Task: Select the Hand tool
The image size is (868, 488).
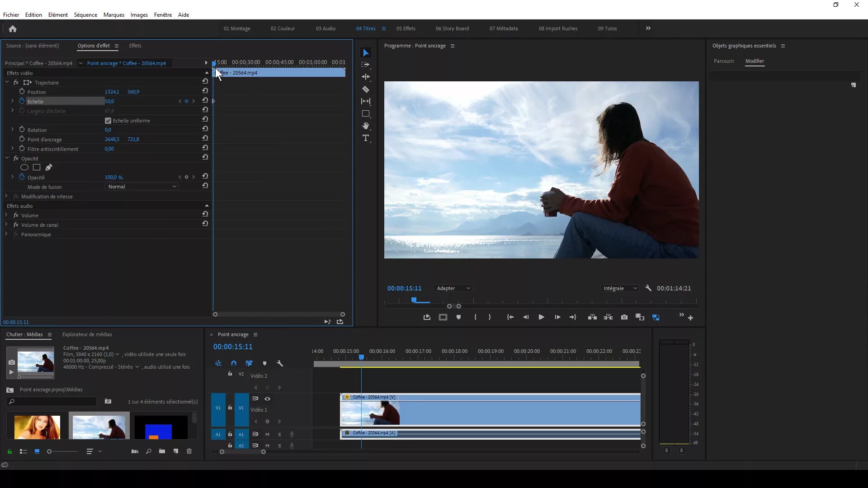Action: pos(366,126)
